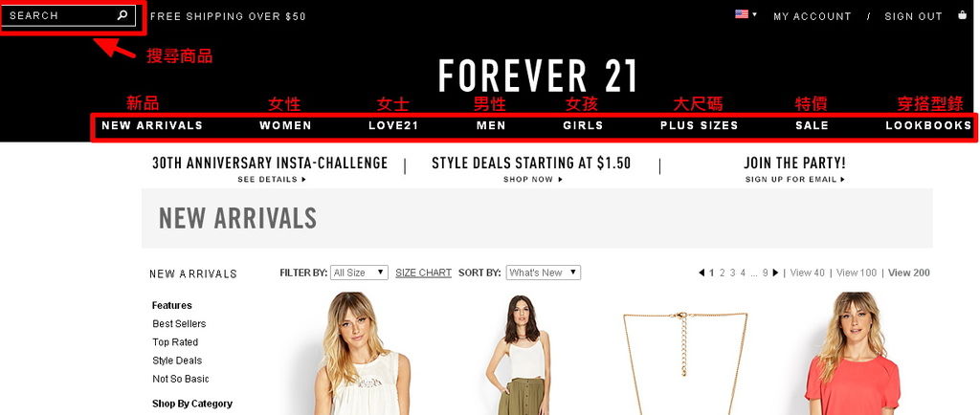980x415 pixels.
Task: Open the WOMEN navigation menu
Action: (x=285, y=125)
